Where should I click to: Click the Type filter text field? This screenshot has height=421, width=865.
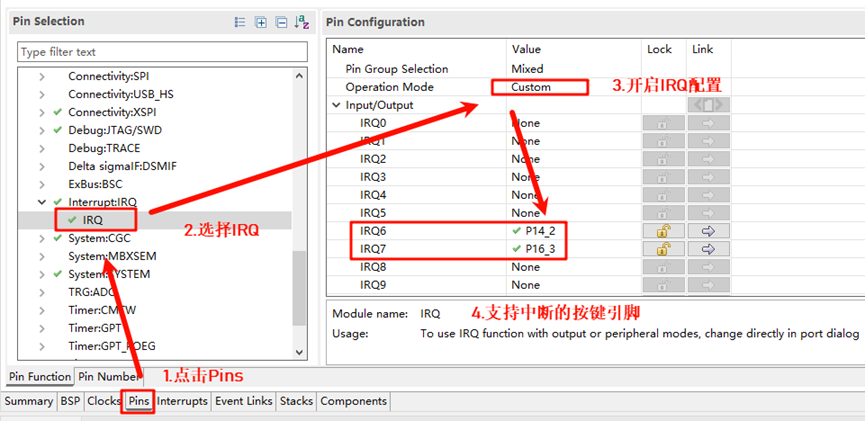pyautogui.click(x=162, y=52)
